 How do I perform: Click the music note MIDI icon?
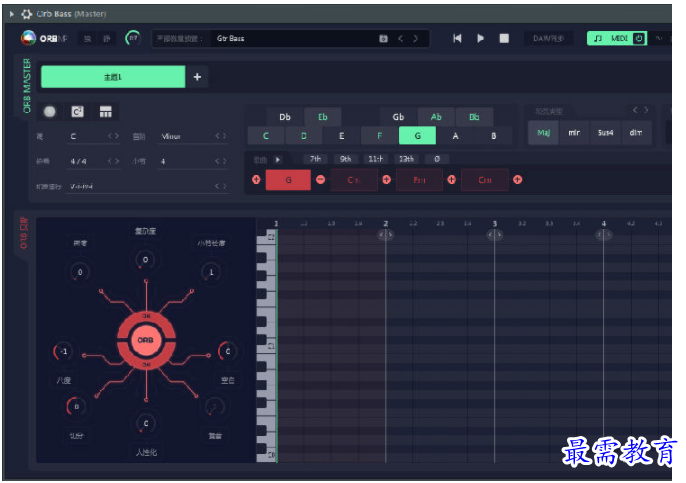(598, 38)
